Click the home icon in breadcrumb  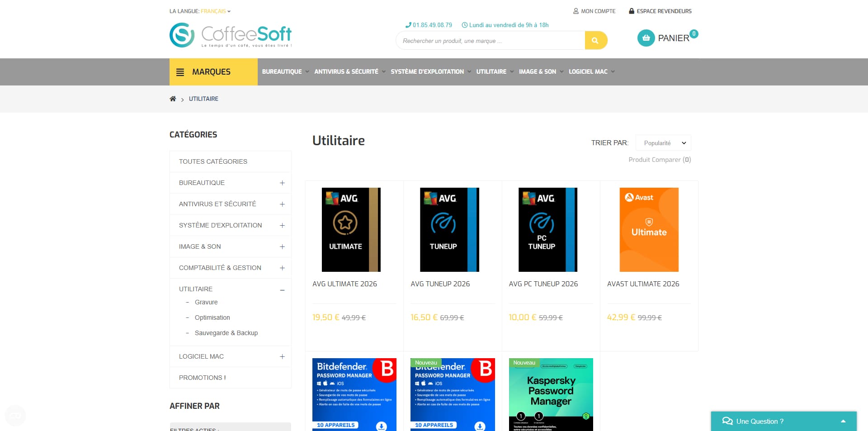[x=173, y=99]
